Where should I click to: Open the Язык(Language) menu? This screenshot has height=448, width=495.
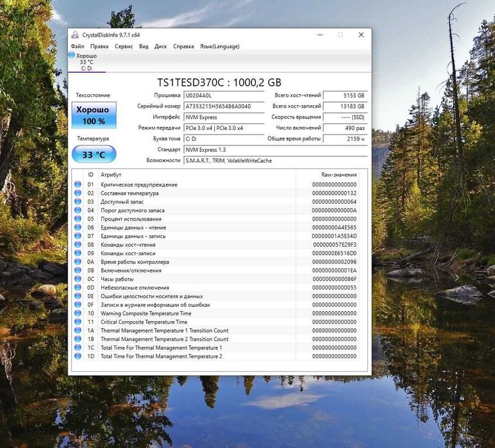coord(220,46)
